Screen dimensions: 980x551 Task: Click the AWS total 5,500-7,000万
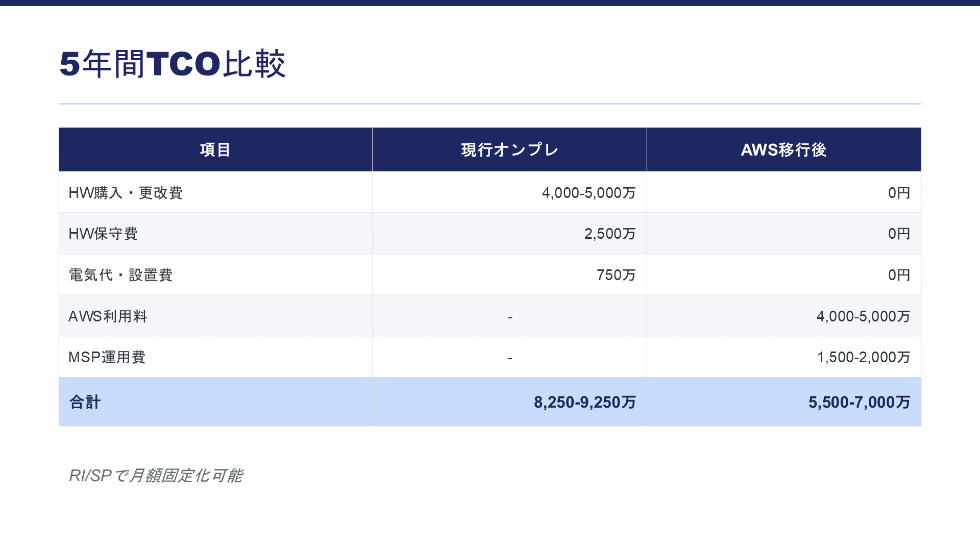pos(859,402)
